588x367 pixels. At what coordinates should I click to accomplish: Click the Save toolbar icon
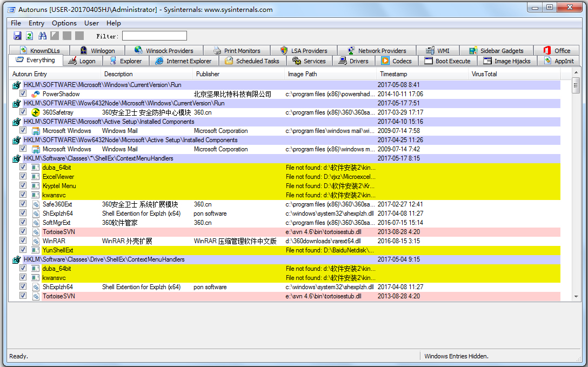coord(17,36)
